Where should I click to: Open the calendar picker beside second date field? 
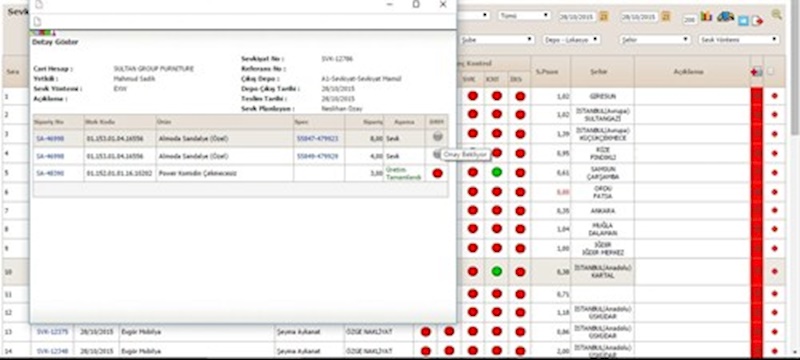pos(665,16)
